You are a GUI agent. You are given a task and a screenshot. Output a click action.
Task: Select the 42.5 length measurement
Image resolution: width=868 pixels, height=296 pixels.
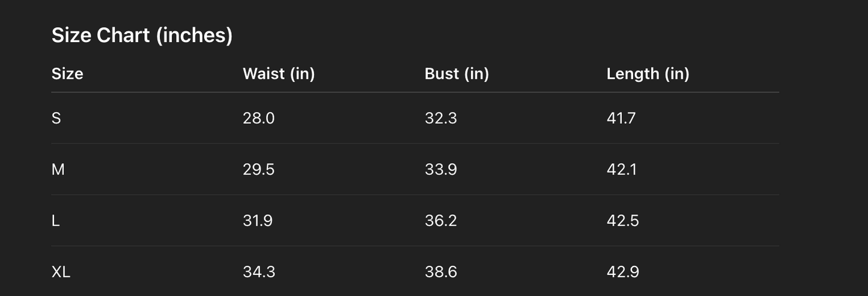(x=622, y=221)
